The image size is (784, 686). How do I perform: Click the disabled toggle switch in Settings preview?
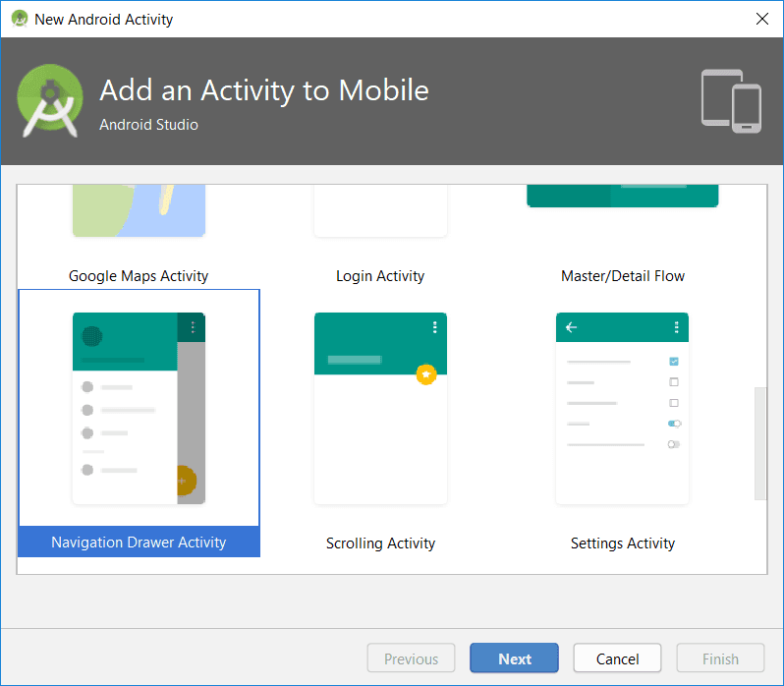[x=674, y=444]
